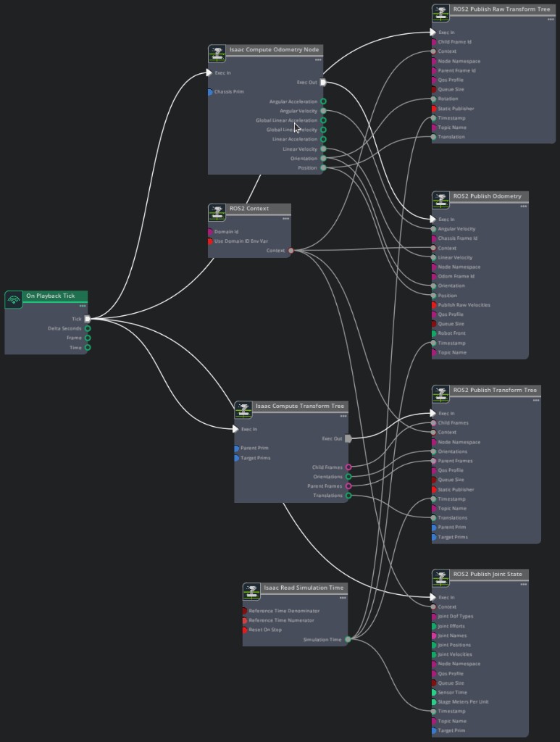Click the Angular Acceleration output port
This screenshot has height=742, width=560.
click(323, 101)
